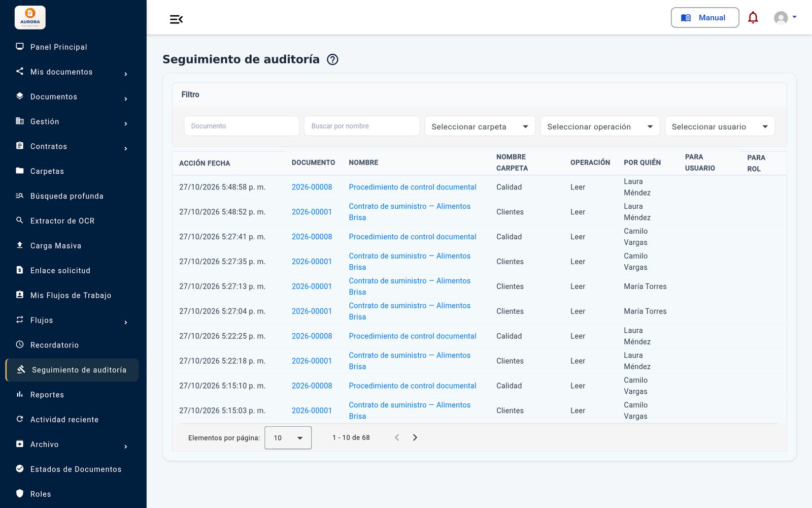Collapse the sidebar with the hamburger icon
Image resolution: width=812 pixels, height=508 pixels.
176,19
